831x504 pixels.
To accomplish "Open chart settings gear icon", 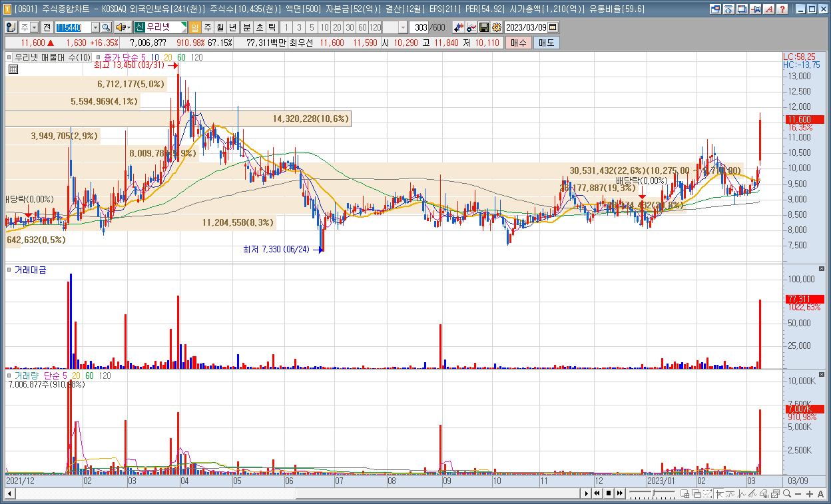I will pos(496,27).
